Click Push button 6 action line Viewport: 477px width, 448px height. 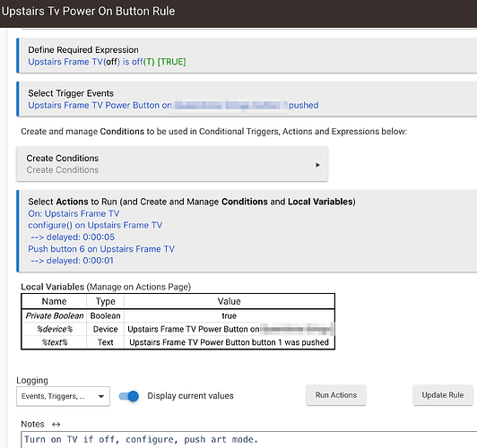101,249
